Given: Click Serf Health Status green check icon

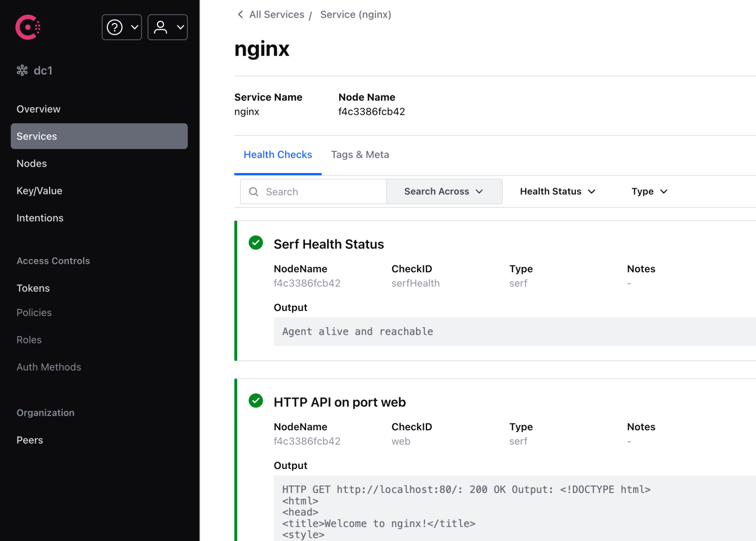Looking at the screenshot, I should click(x=256, y=243).
